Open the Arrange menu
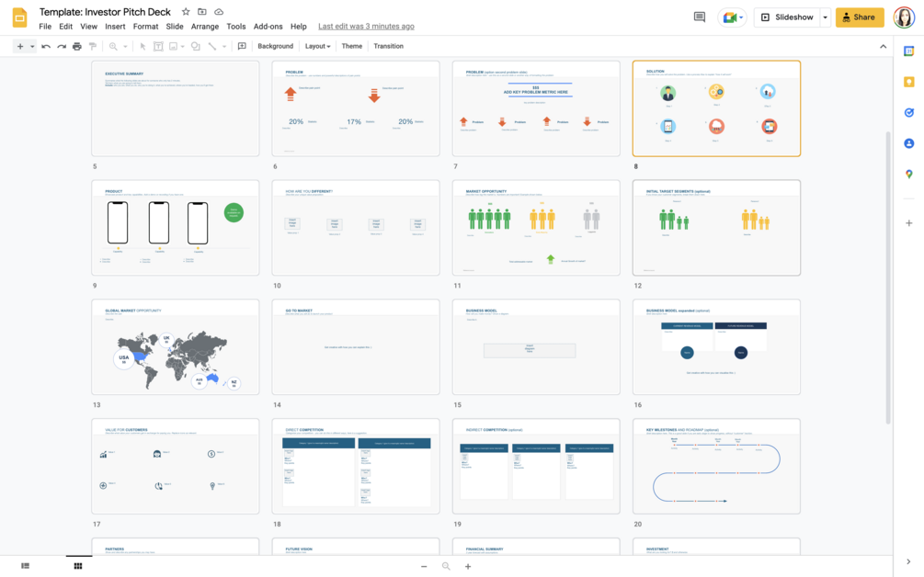 pos(204,27)
